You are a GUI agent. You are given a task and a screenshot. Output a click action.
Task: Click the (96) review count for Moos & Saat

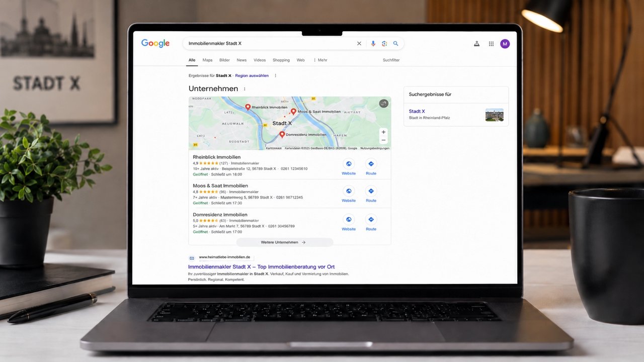pos(222,192)
